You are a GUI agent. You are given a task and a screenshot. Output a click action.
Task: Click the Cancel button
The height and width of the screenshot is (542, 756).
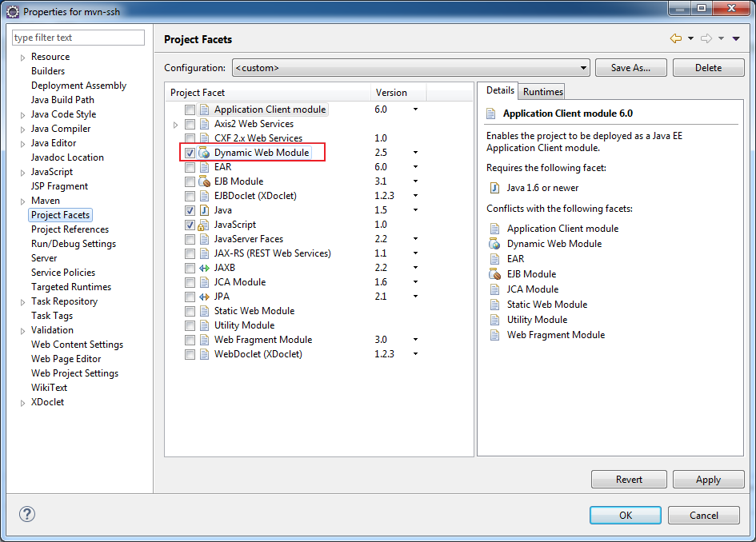coord(703,515)
